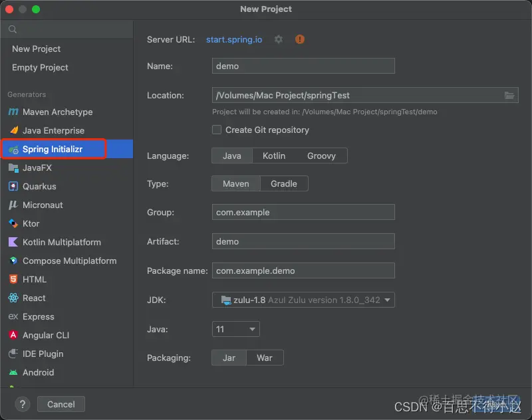532x420 pixels.
Task: Browse location with folder icon
Action: coord(509,95)
